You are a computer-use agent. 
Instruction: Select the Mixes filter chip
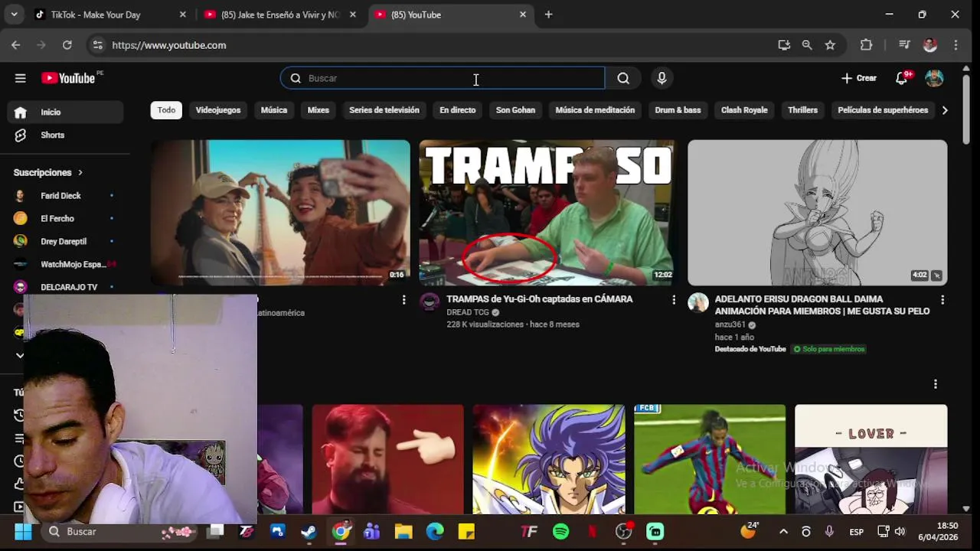[x=318, y=110]
